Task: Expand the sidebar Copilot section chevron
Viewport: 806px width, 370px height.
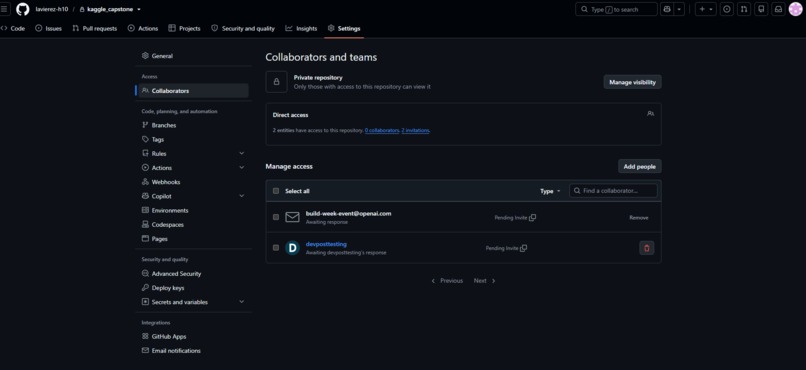Action: (242, 196)
